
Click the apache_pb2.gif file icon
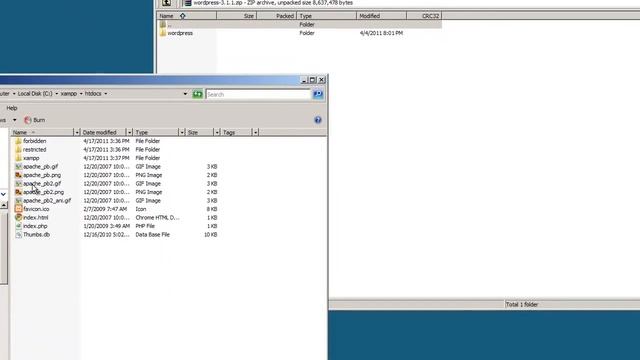point(18,184)
